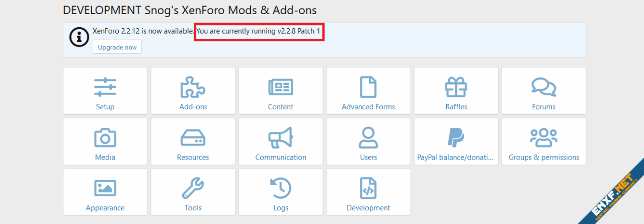Screen dimensions: 644x224
Task: Click the Groups & permissions text link
Action: coord(543,158)
